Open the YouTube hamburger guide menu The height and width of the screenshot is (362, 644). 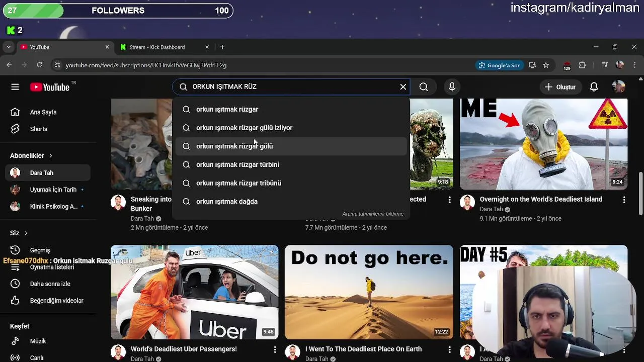click(x=15, y=87)
